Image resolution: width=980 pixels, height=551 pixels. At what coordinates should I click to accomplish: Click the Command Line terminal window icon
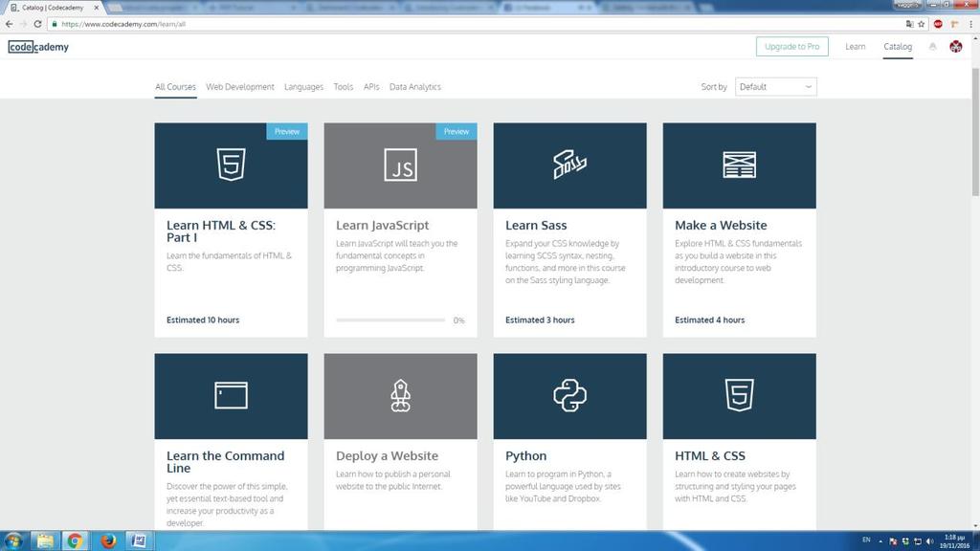231,395
